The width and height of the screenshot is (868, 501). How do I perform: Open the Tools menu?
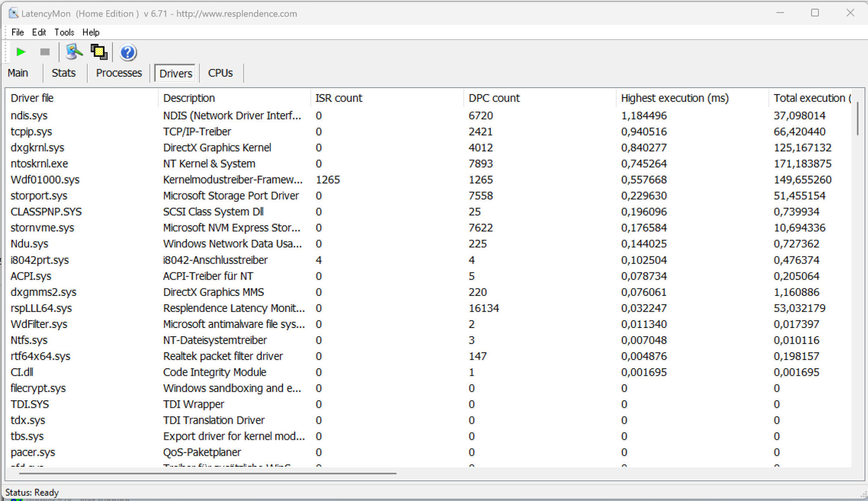point(64,32)
